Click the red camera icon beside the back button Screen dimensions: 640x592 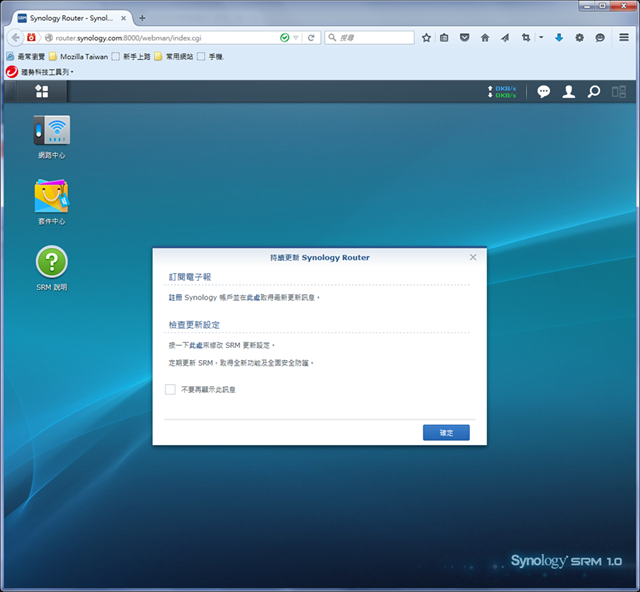click(31, 38)
